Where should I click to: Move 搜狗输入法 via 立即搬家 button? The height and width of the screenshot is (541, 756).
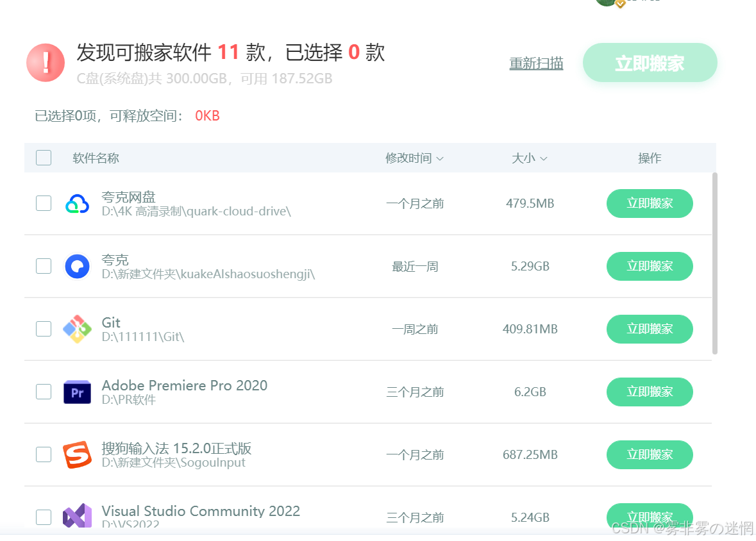[x=650, y=454]
